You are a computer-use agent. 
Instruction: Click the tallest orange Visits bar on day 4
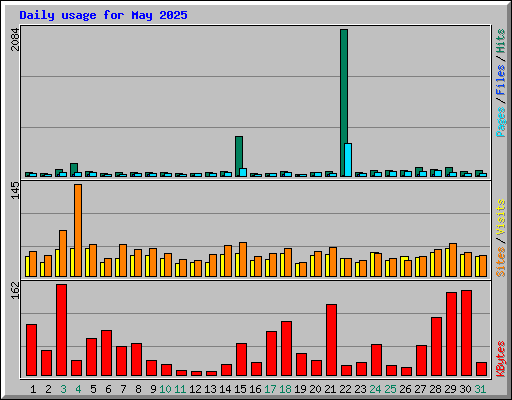point(78,230)
